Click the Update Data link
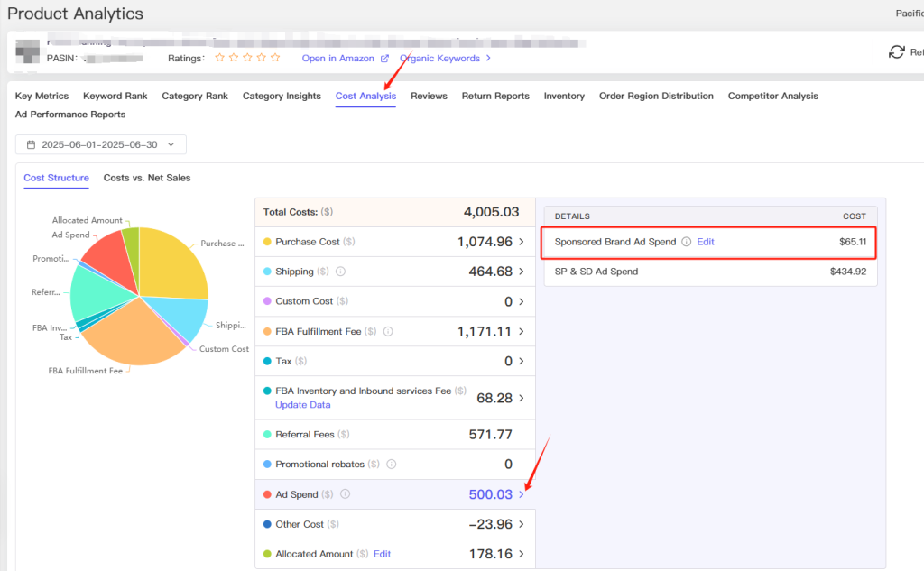 coord(303,405)
